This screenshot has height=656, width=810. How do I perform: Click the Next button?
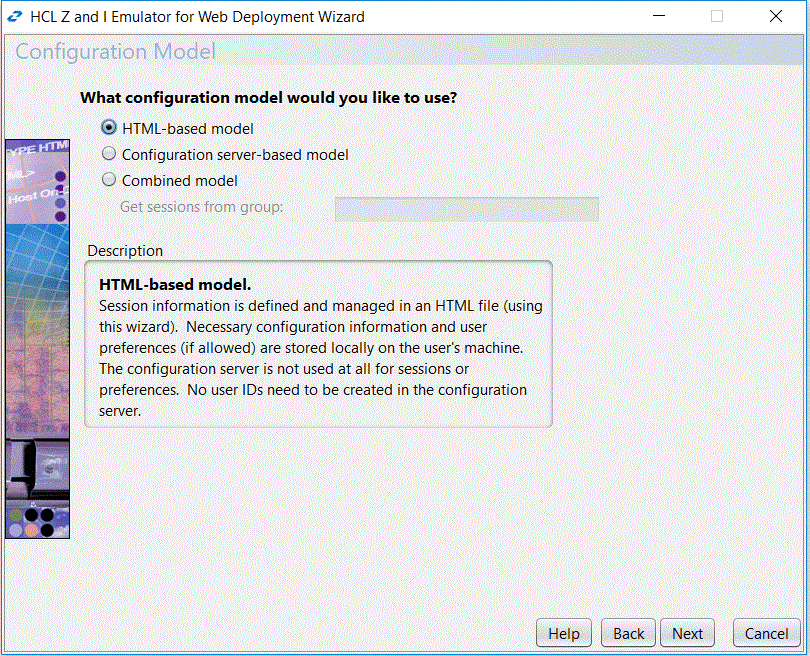click(x=687, y=633)
